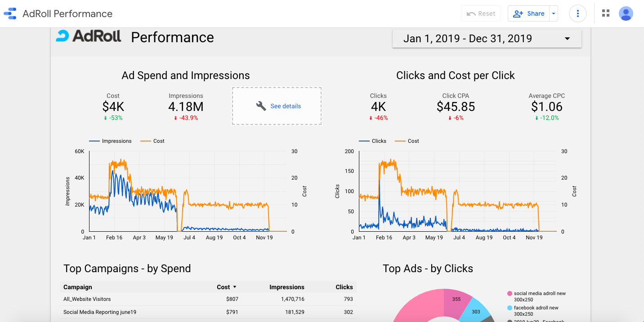Screen dimensions: 644x322
Task: Click the AdRoll logo in report header
Action: click(x=89, y=36)
